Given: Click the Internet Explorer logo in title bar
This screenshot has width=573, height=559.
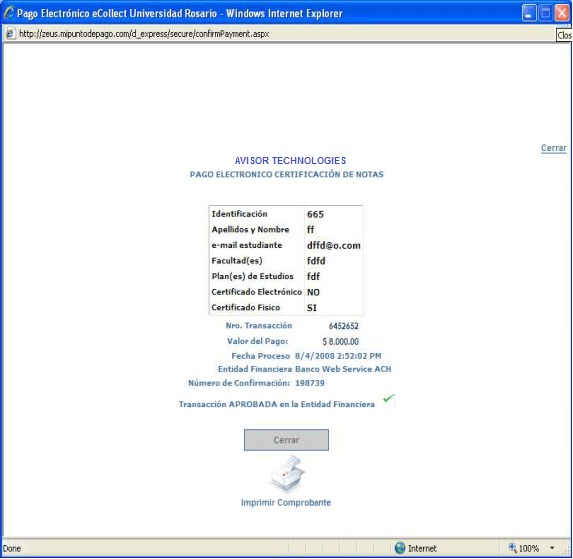Looking at the screenshot, I should pos(9,13).
